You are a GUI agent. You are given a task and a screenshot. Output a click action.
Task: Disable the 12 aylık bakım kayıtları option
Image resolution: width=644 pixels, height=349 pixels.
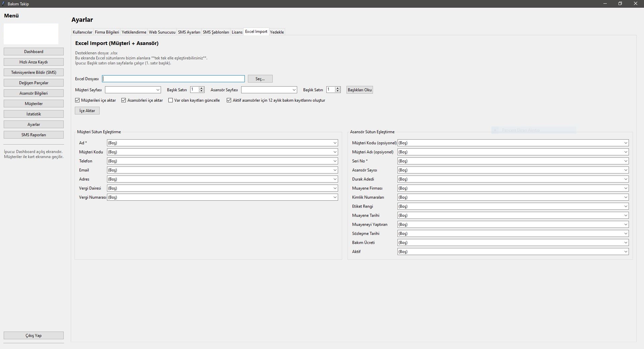(229, 100)
